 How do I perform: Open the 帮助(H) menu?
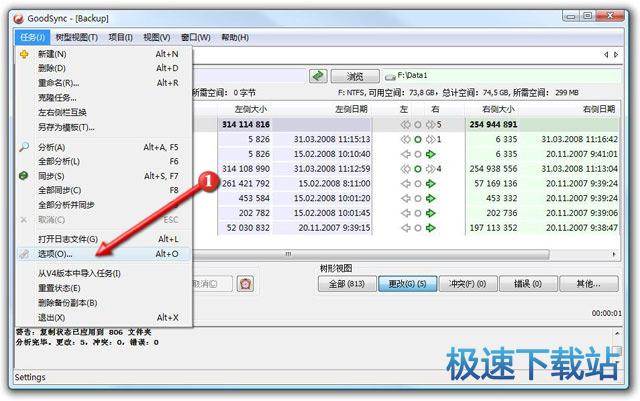point(235,38)
